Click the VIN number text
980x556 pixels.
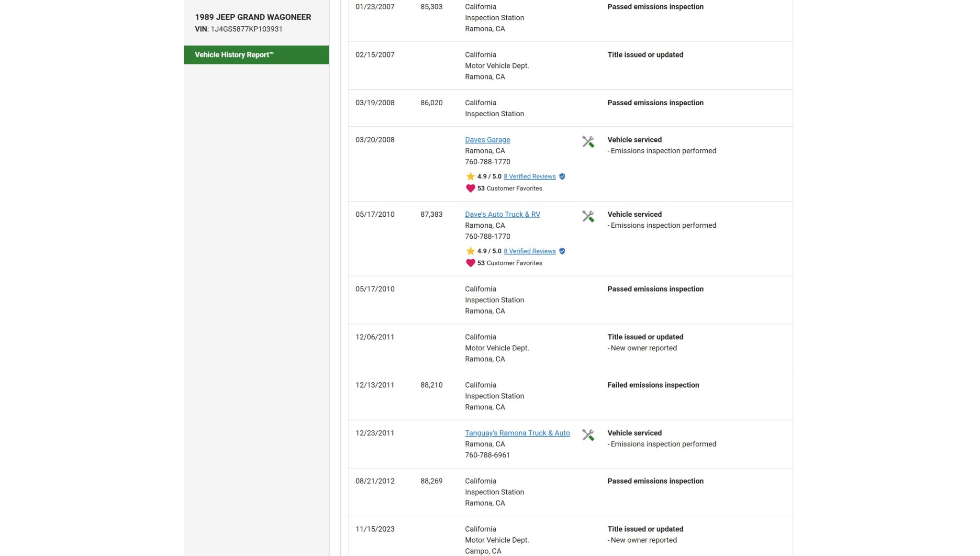pos(246,29)
